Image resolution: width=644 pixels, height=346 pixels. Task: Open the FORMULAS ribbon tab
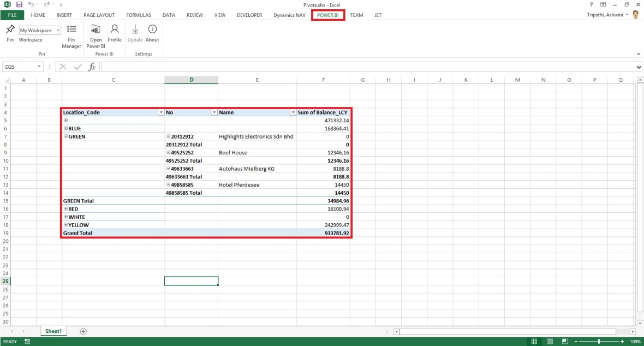pos(139,15)
